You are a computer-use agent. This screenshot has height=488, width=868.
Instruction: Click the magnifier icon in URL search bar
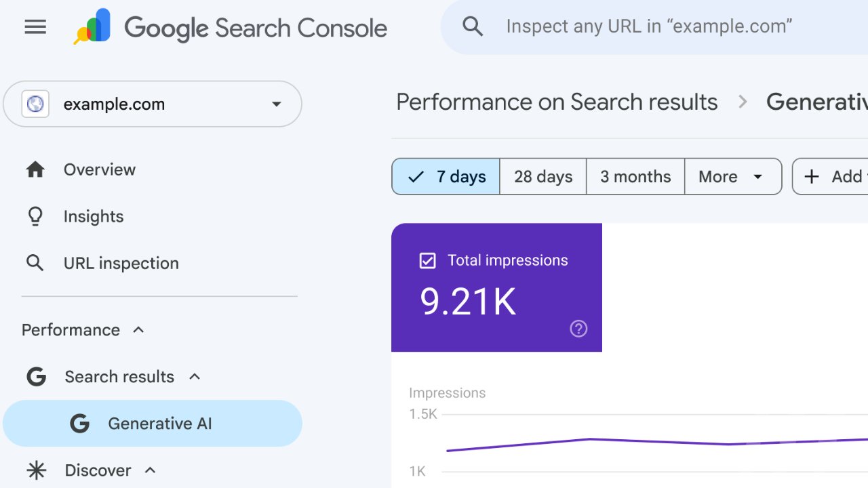point(473,26)
